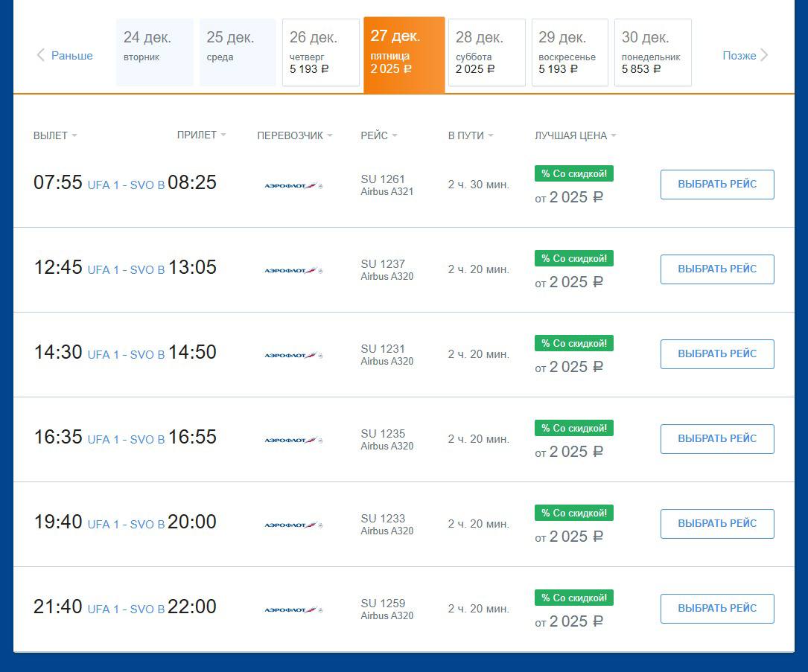
Task: Switch to the 28 дек. суббота tab
Action: [x=486, y=52]
